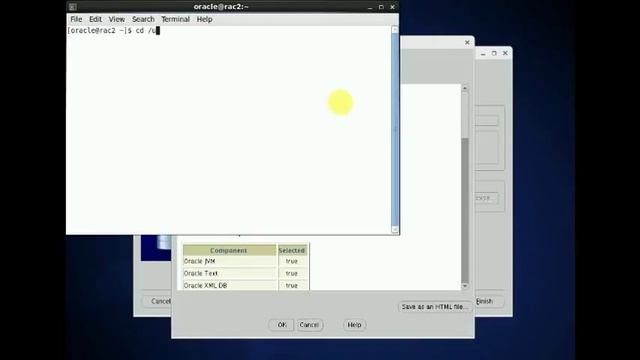Open the File menu in terminal

pyautogui.click(x=76, y=19)
